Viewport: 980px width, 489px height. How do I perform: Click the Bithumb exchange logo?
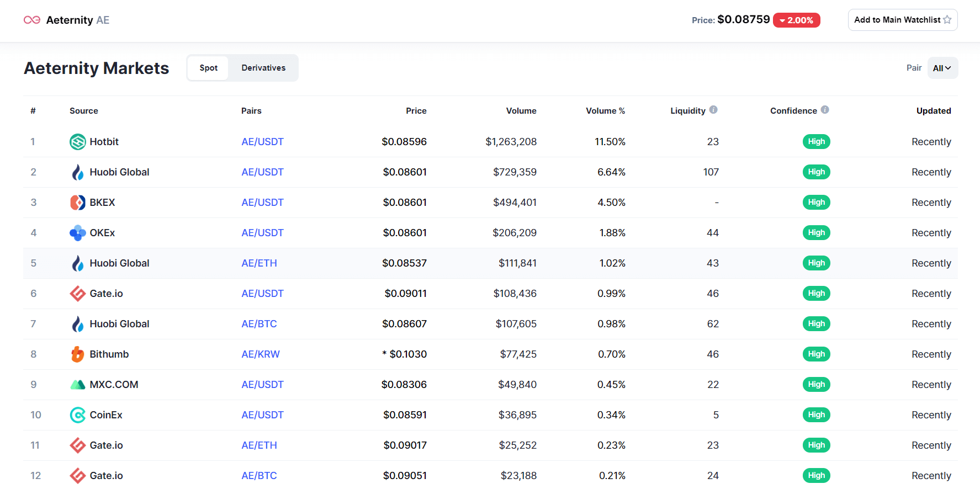click(78, 354)
